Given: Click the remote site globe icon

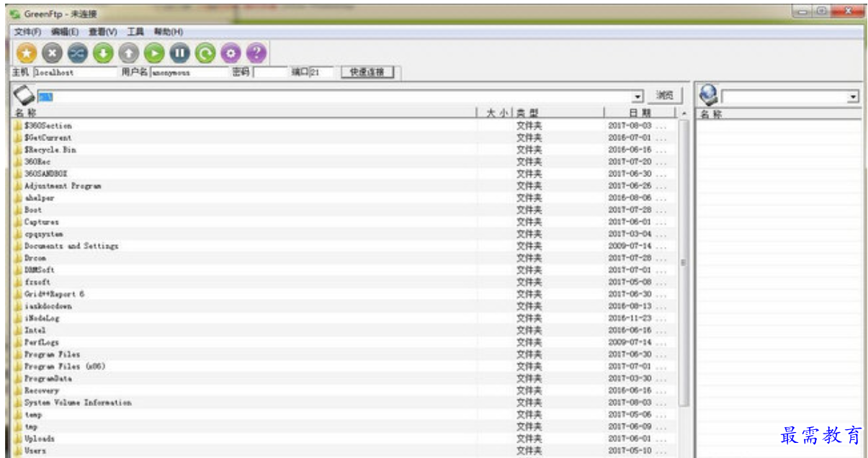Looking at the screenshot, I should pyautogui.click(x=709, y=94).
